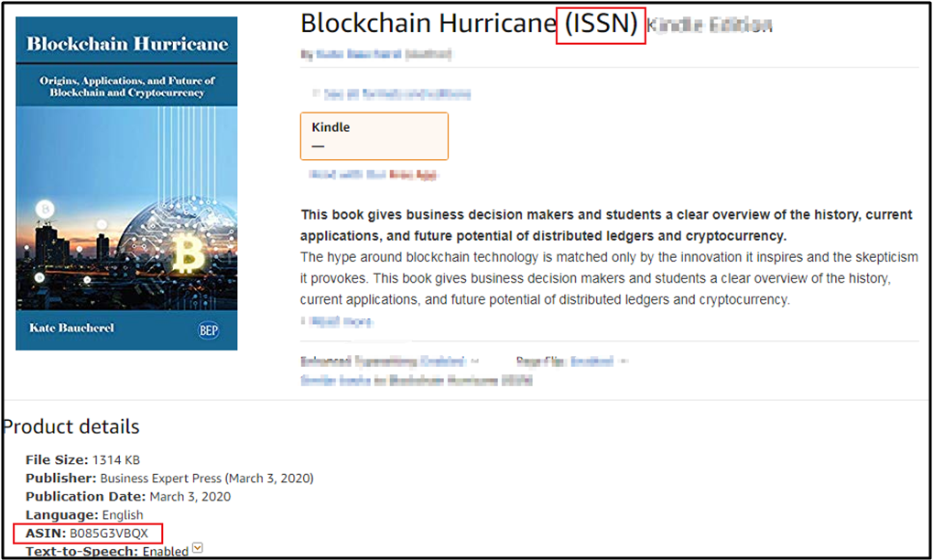Select the Kindle format option

[x=374, y=135]
